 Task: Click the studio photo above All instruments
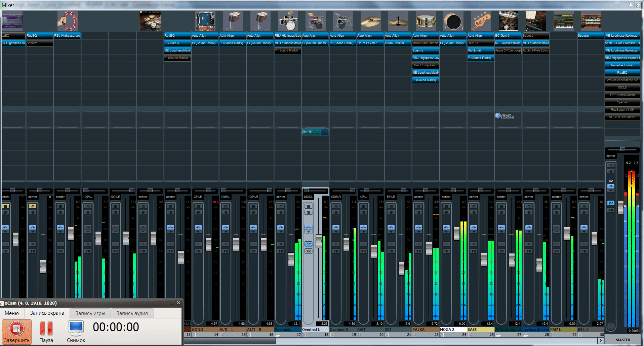click(x=508, y=21)
